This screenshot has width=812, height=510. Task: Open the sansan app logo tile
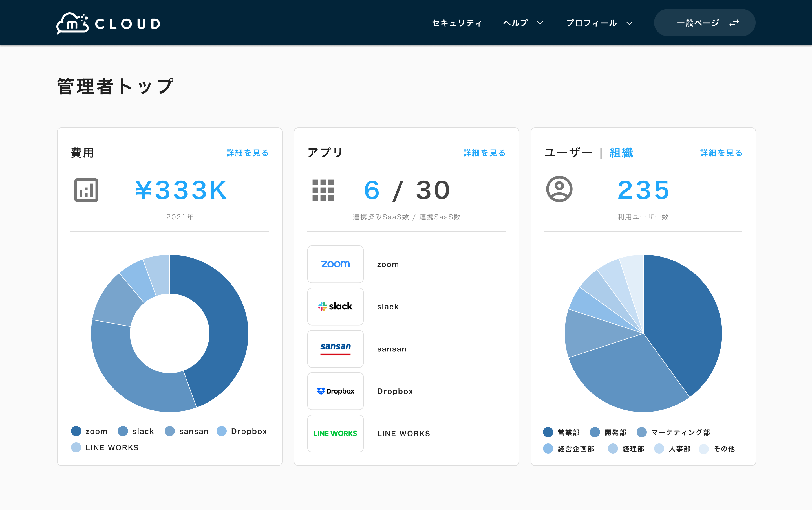[x=336, y=349]
